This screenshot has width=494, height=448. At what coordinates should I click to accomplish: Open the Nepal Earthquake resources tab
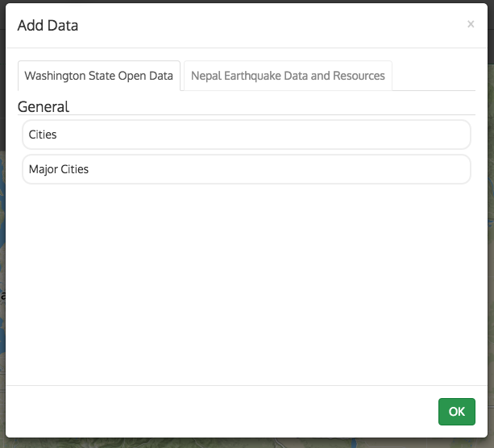click(x=288, y=76)
